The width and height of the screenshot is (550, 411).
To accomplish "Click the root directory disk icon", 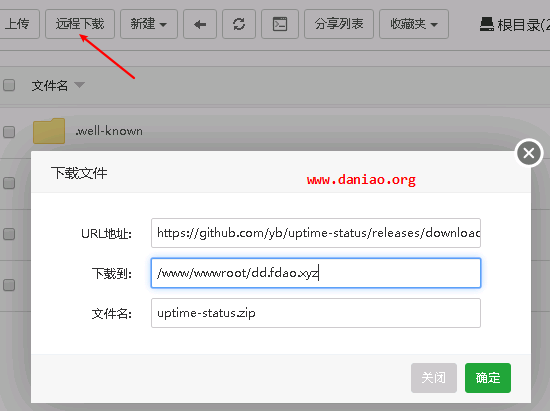I will click(x=487, y=25).
